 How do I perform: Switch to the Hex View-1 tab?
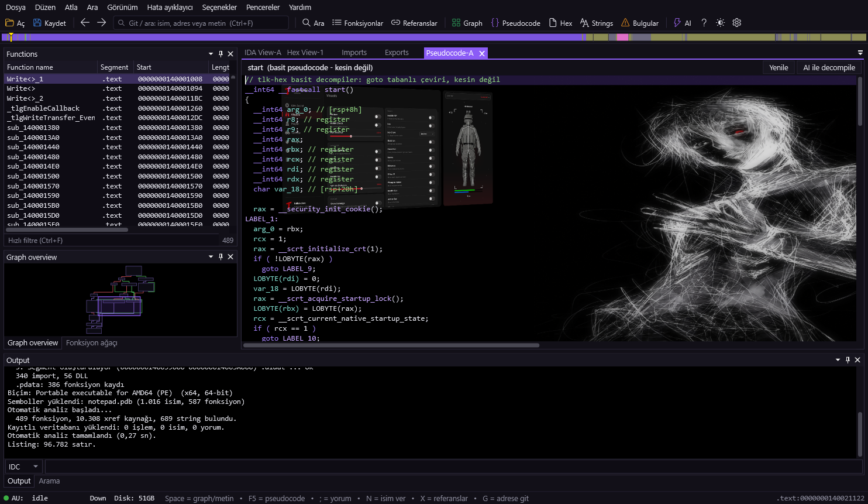305,53
